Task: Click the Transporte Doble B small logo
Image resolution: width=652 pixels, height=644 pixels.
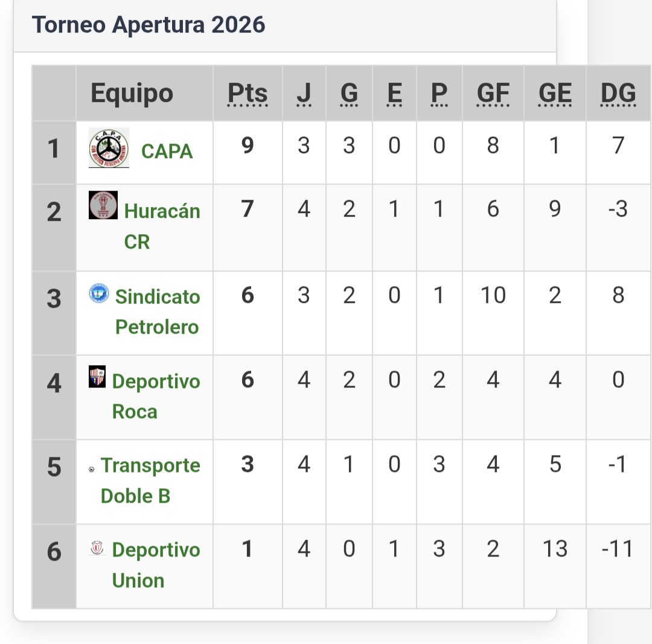Action: tap(91, 469)
